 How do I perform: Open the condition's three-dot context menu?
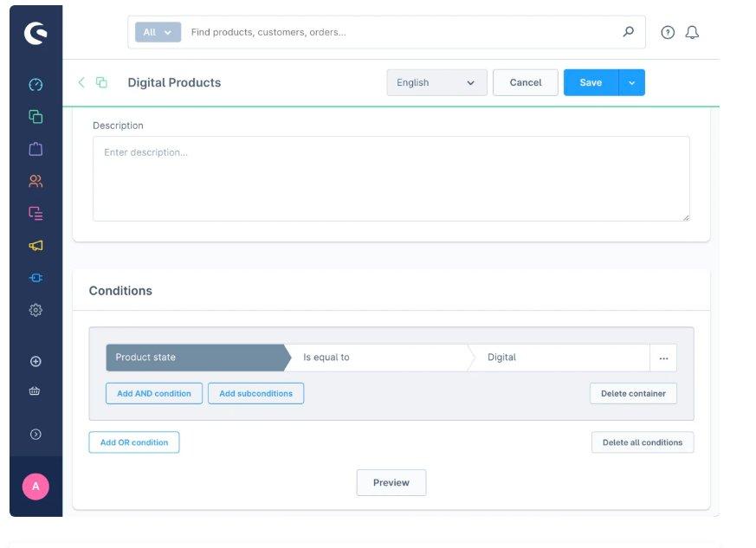(663, 358)
